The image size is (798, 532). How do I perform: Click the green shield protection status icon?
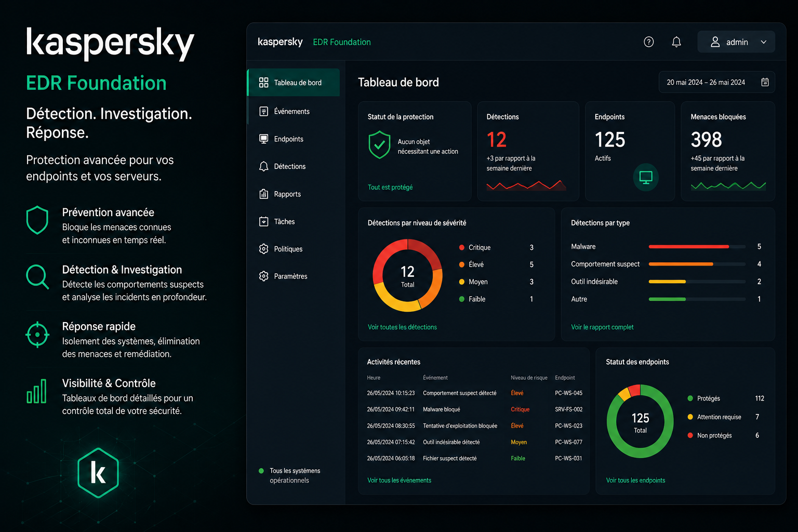pos(379,145)
